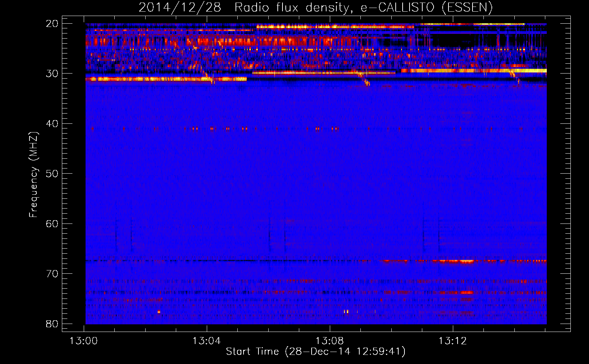The height and width of the screenshot is (364, 589).
Task: Click the 30 MHz frequency tick label
Action: point(52,74)
